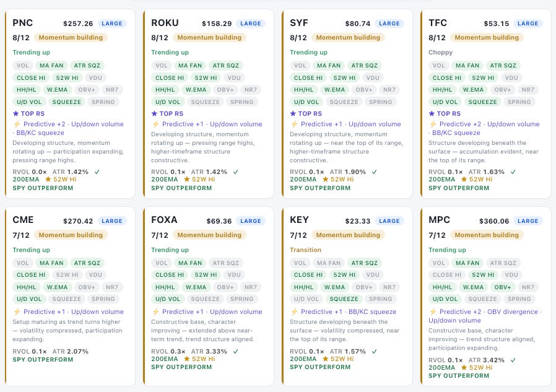Click the 52W Hi gold star on FOXA card
This screenshot has height=392, width=556.
tap(186, 359)
